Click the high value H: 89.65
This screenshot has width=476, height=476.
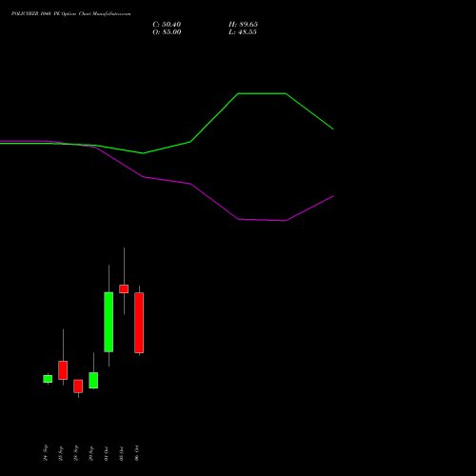pos(243,25)
